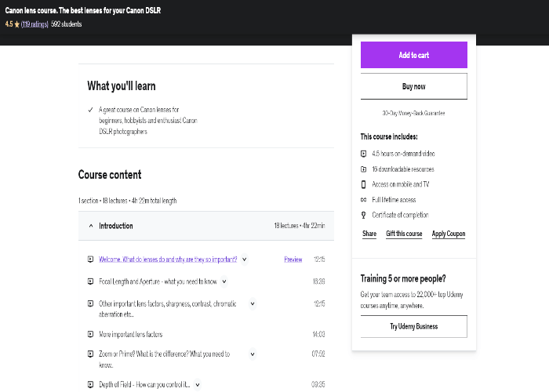Click 'Training 5 or more people?' heading
The image size is (549, 392).
click(x=403, y=278)
